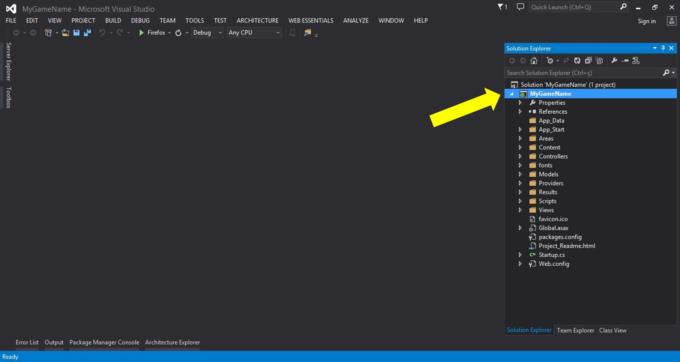Click the Collapse All icon in Solution Explorer
The height and width of the screenshot is (362, 680).
588,61
